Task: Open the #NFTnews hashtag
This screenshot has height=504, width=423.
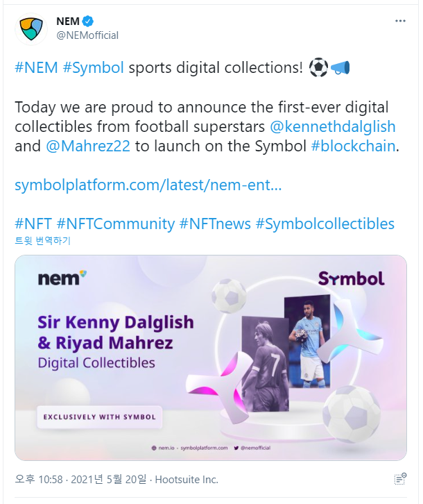Action: (x=215, y=224)
